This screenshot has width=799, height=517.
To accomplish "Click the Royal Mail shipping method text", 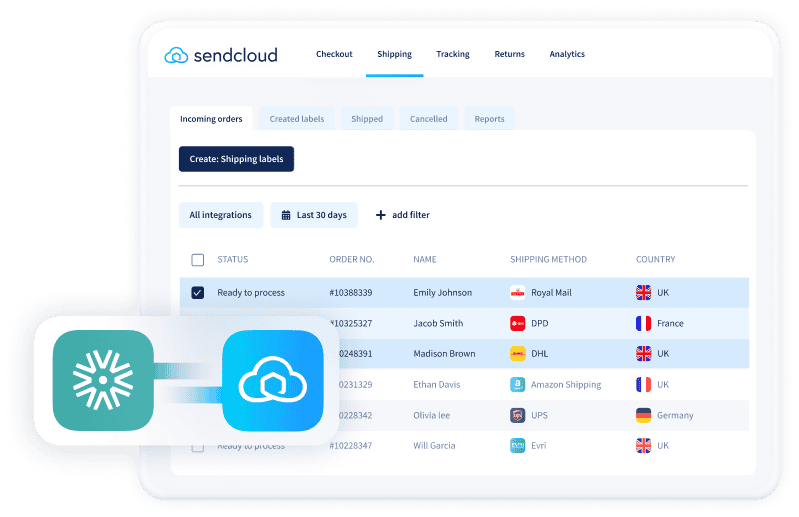I will coord(551,292).
